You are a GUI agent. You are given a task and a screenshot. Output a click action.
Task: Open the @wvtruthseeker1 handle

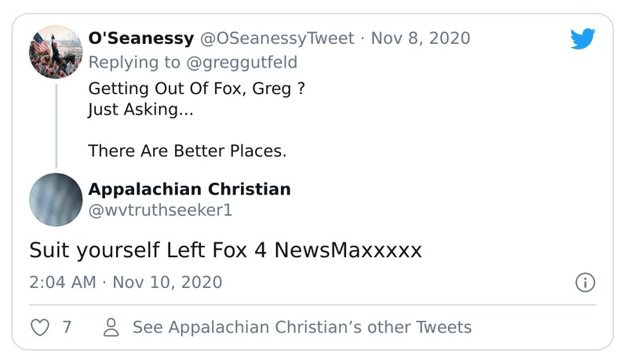click(160, 210)
